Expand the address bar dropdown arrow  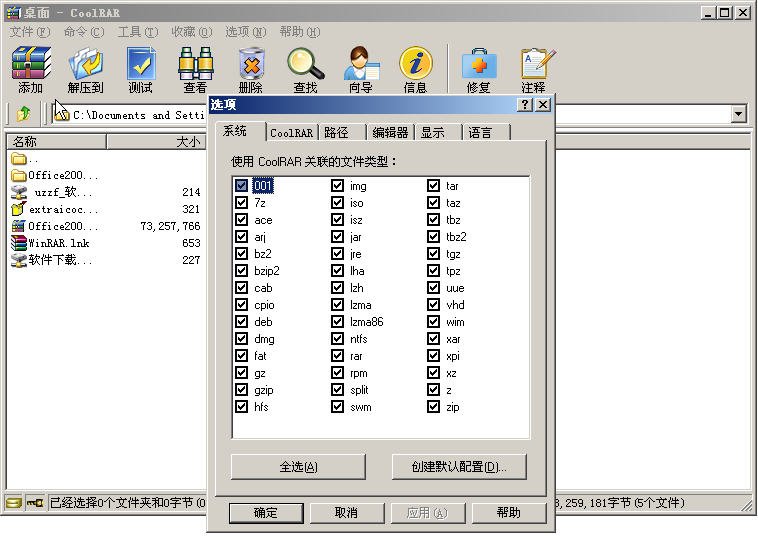point(738,114)
